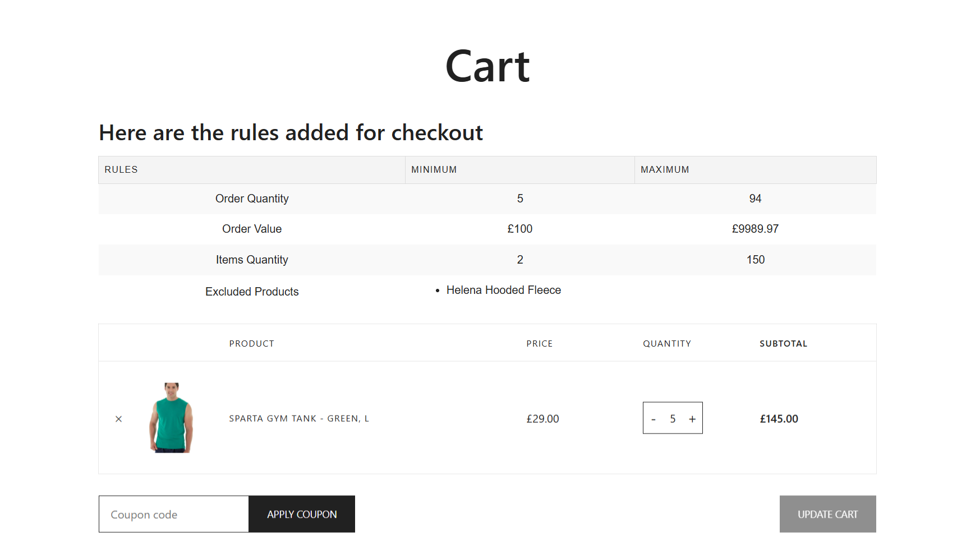The width and height of the screenshot is (980, 553).
Task: Click the quantity input showing 5
Action: coord(673,418)
